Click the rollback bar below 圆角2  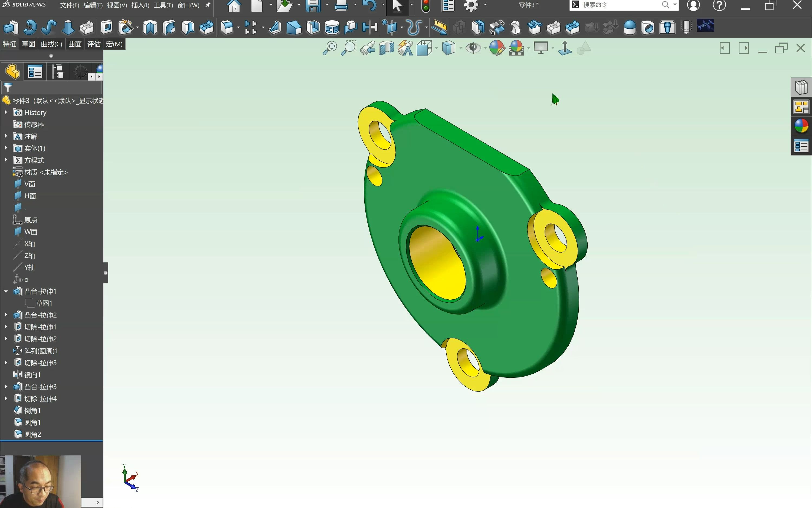[51, 441]
